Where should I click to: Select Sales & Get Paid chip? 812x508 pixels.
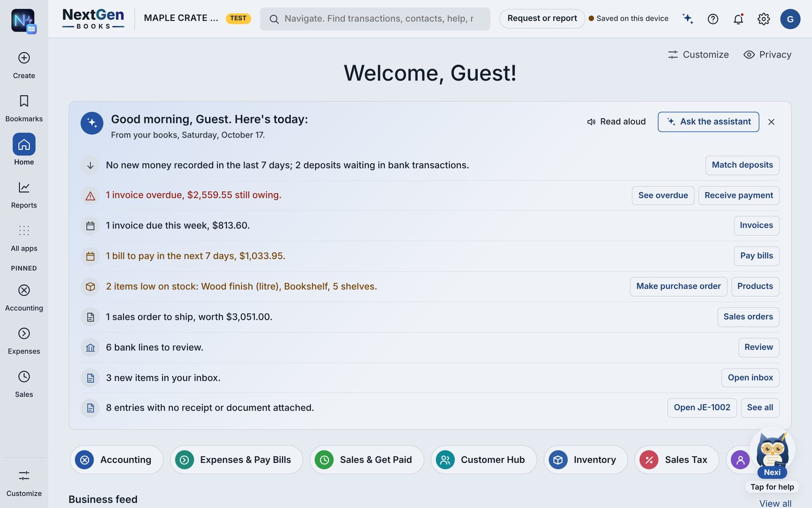click(x=367, y=460)
